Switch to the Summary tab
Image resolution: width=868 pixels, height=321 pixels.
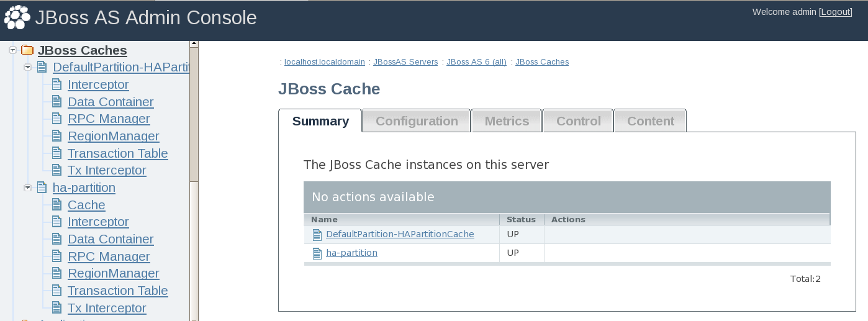[320, 121]
